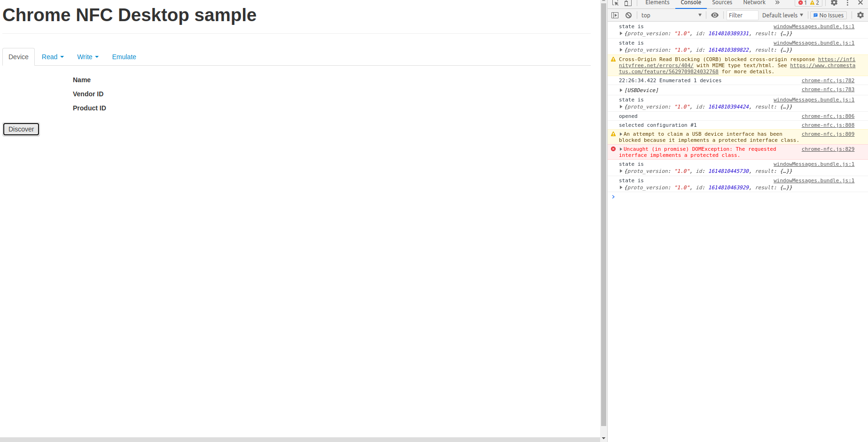Image resolution: width=868 pixels, height=442 pixels.
Task: Click the 'opened' log message
Action: (x=628, y=116)
